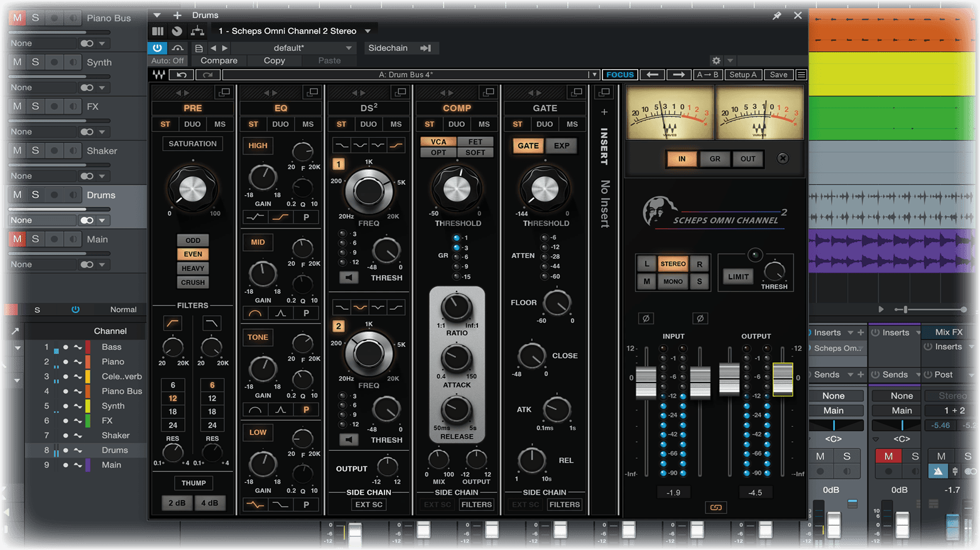Screen dimensions: 980x550
Task: Expand the COMP module window icon
Action: pyautogui.click(x=487, y=92)
